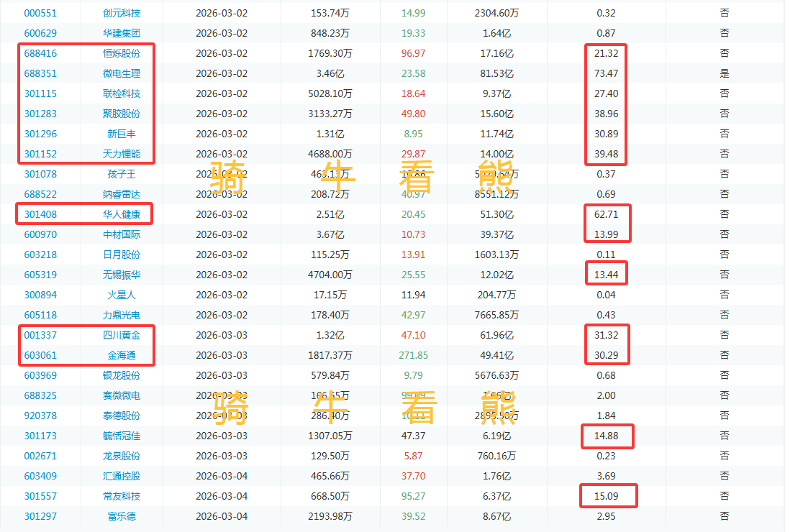Select the 62.71 ratio cell for 华人健康
Image resolution: width=785 pixels, height=532 pixels.
click(x=607, y=214)
